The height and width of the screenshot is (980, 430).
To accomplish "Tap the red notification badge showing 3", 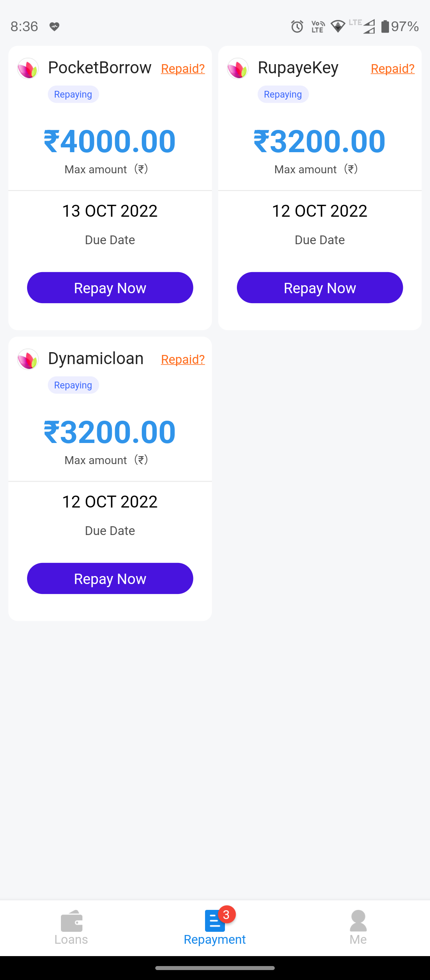I will point(227,915).
